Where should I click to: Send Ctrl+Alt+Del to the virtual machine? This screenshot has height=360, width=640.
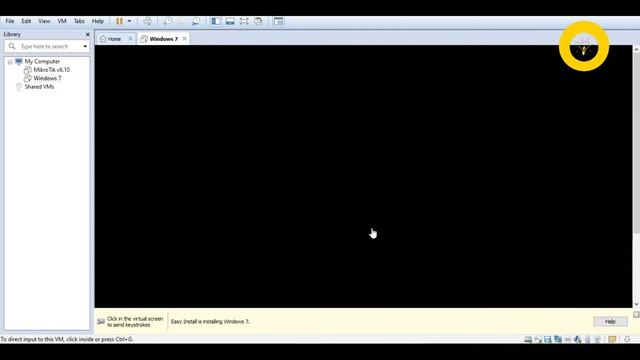147,21
